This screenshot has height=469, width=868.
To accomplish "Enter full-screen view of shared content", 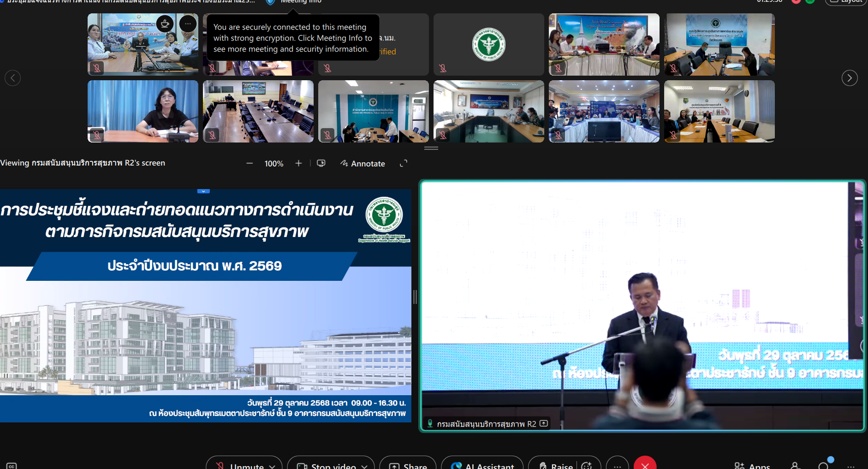I will pyautogui.click(x=404, y=163).
